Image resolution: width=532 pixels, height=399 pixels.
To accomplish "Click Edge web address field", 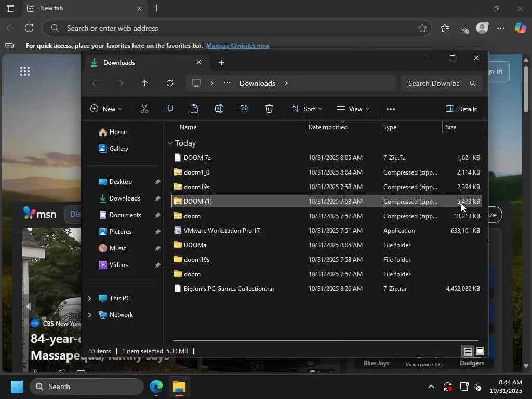I will (236, 28).
